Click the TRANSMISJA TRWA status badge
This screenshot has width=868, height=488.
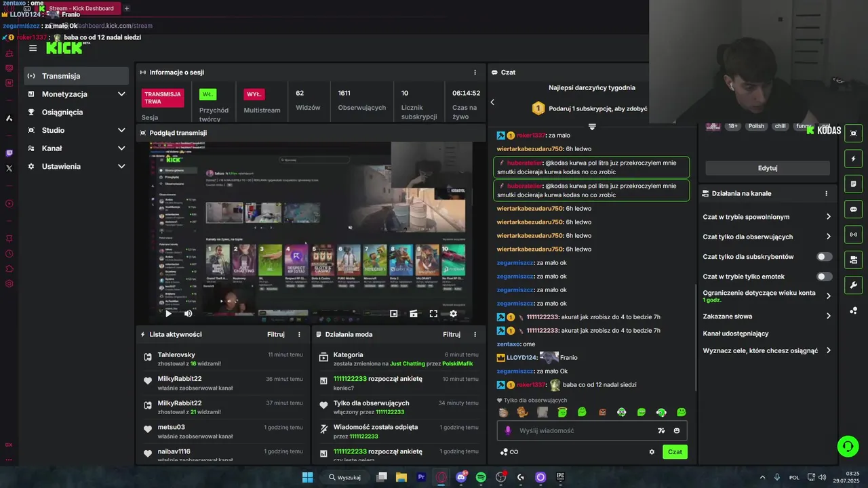tap(163, 98)
